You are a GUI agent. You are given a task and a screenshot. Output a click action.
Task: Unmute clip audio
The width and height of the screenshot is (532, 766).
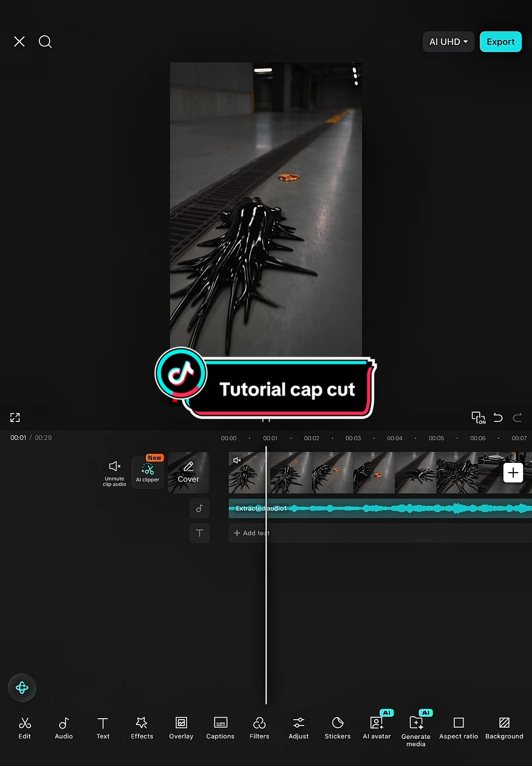[x=114, y=473]
